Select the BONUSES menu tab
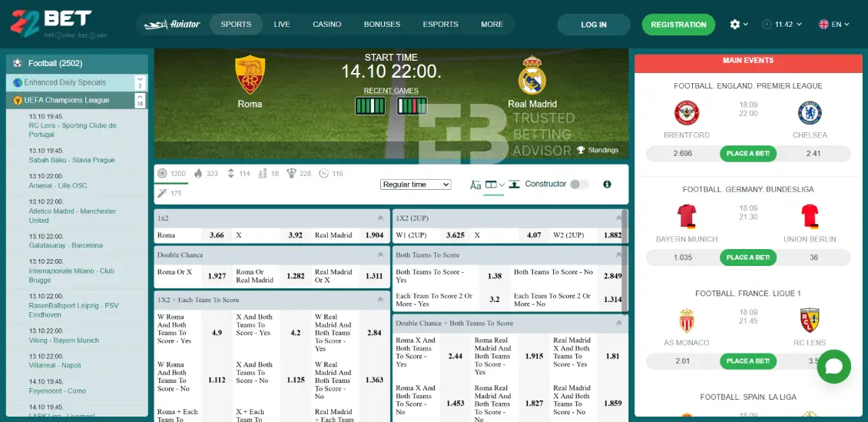The width and height of the screenshot is (868, 422). 382,25
